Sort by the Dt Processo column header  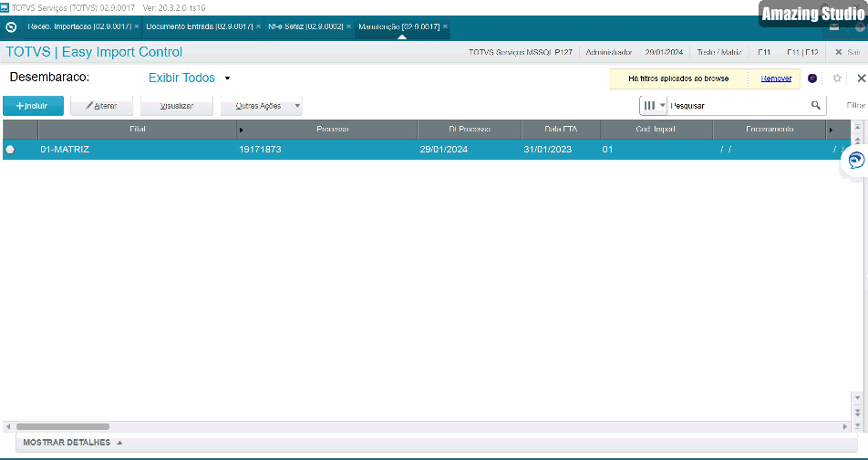470,129
